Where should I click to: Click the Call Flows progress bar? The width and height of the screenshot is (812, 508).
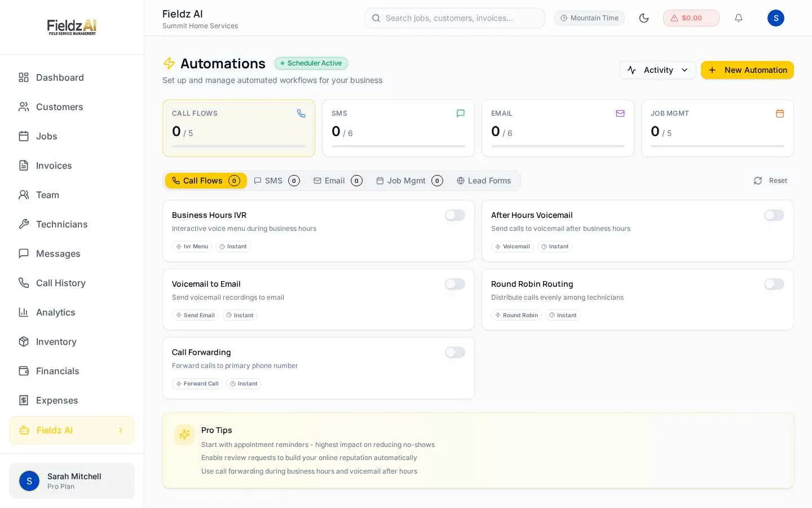239,146
